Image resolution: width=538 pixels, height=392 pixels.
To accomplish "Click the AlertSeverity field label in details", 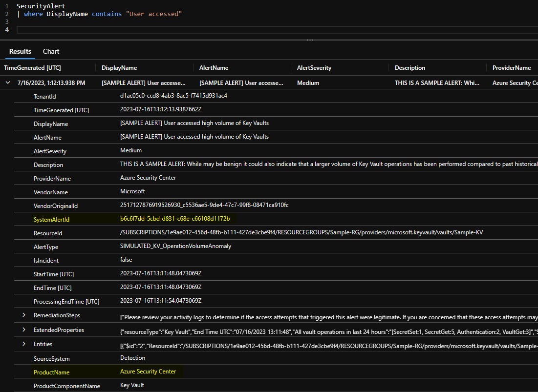I will 50,151.
